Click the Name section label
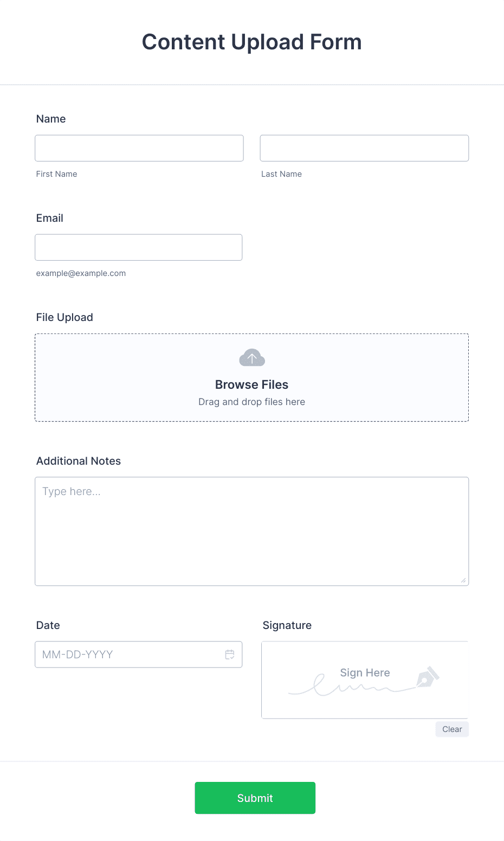Image resolution: width=504 pixels, height=841 pixels. [x=51, y=119]
